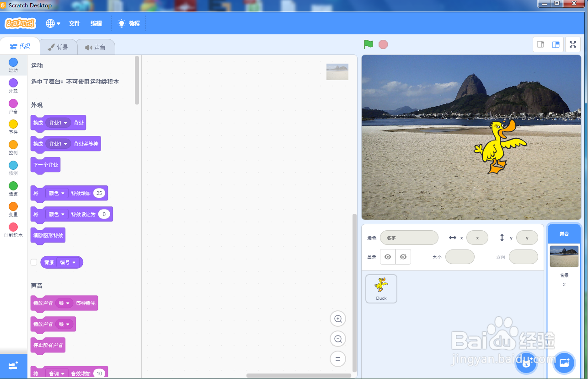Open 背景1 dropdown in 换成背景 block
The width and height of the screenshot is (588, 379).
[x=58, y=123]
